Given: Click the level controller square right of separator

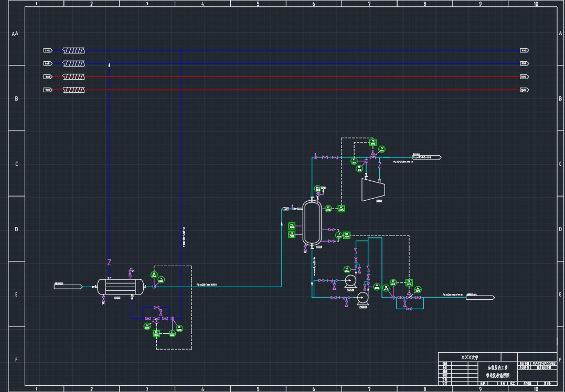Looking at the screenshot, I should pos(347,234).
